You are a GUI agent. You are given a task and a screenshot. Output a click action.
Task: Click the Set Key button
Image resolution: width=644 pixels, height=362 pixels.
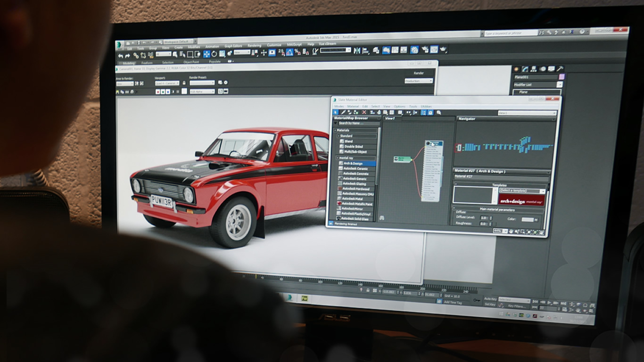coord(490,304)
